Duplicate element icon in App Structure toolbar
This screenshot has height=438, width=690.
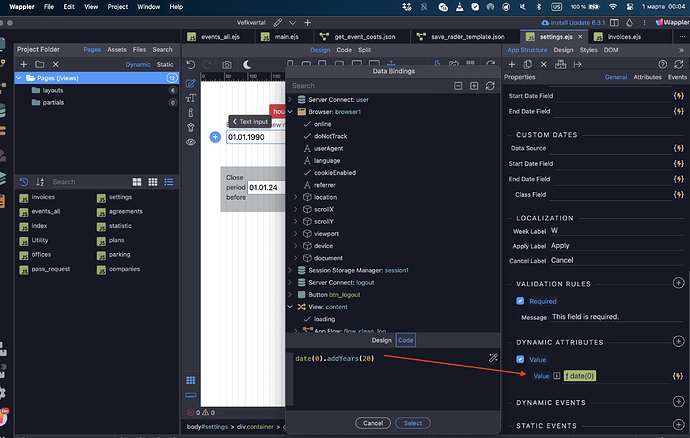pyautogui.click(x=528, y=64)
